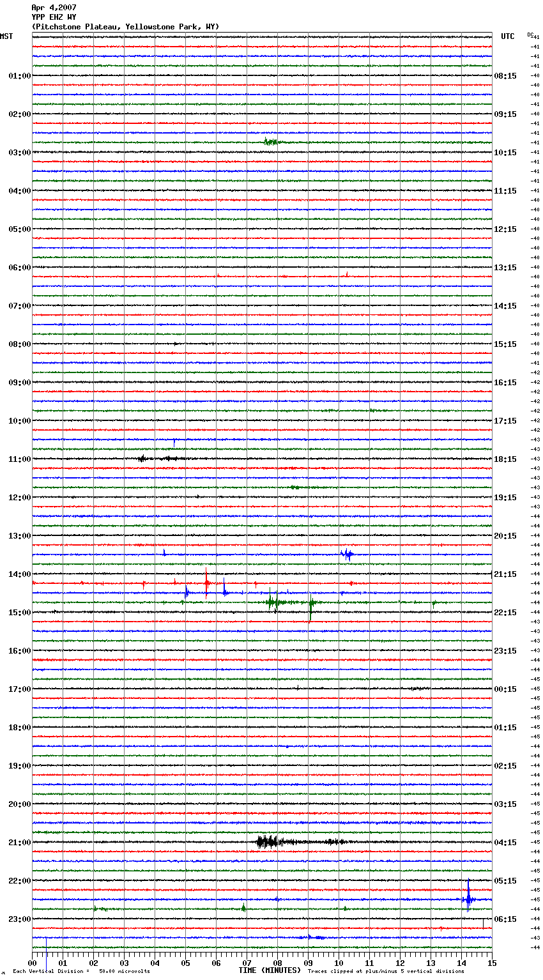Click minute tick "12" on bottom axis
The image size is (543, 980).
coord(401,963)
